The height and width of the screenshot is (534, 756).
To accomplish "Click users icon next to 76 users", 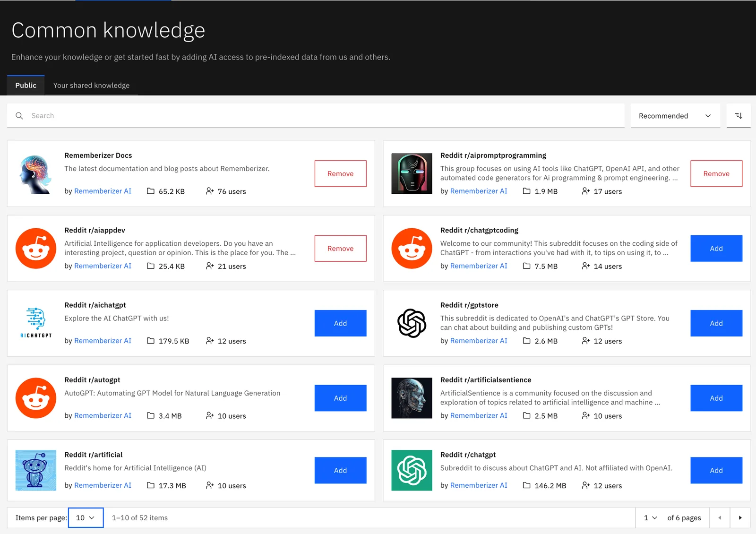I will pos(210,191).
